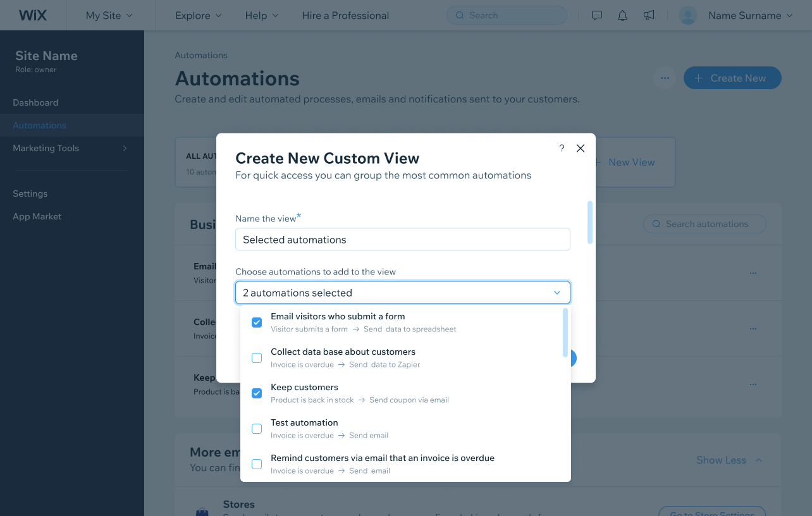Close the Create New Custom View dialog
Viewport: 812px width, 516px height.
pyautogui.click(x=581, y=148)
